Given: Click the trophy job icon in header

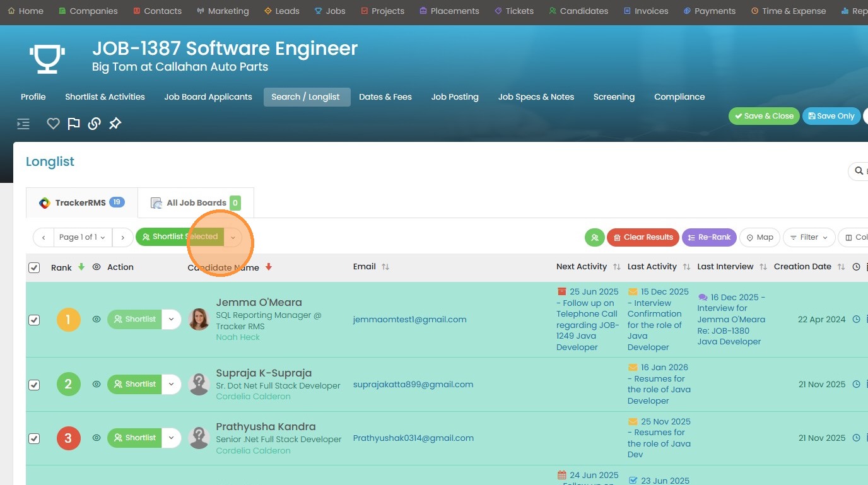Looking at the screenshot, I should [47, 59].
